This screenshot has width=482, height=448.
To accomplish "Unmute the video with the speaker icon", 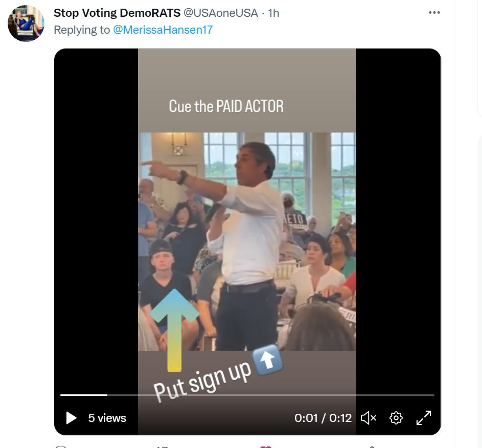I will [x=369, y=418].
